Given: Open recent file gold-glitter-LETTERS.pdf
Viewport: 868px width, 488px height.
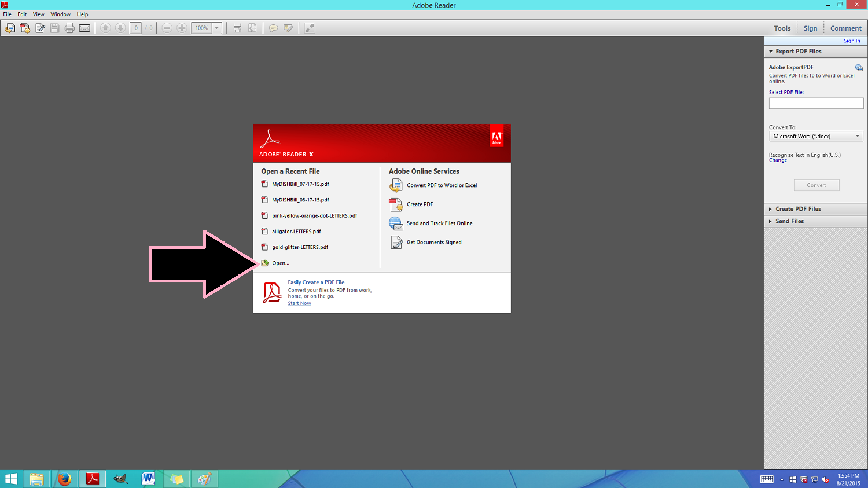Looking at the screenshot, I should point(300,247).
